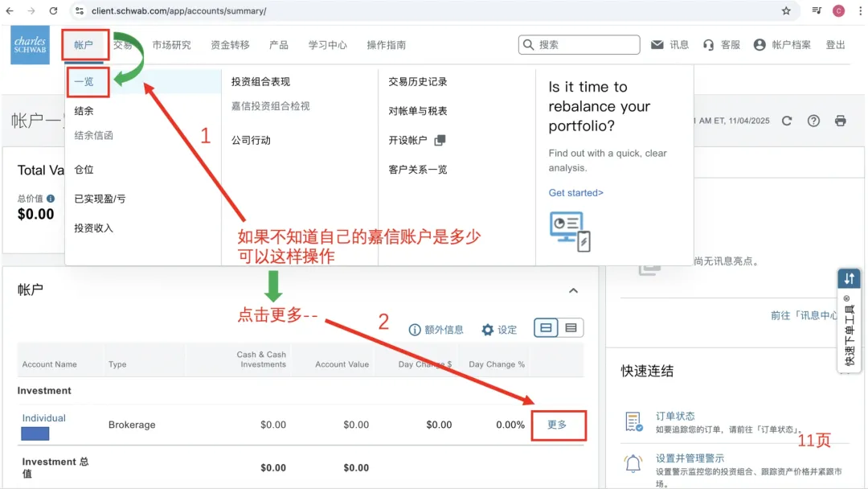This screenshot has height=489, width=868.
Task: Open the 学习中心 navigation menu
Action: 328,45
